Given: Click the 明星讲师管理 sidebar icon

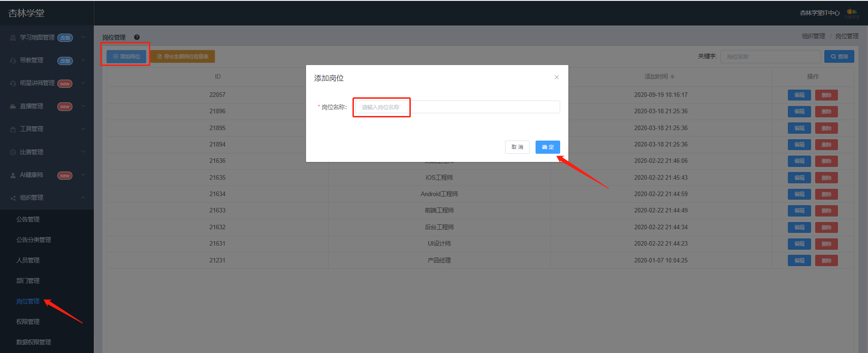Looking at the screenshot, I should tap(13, 83).
